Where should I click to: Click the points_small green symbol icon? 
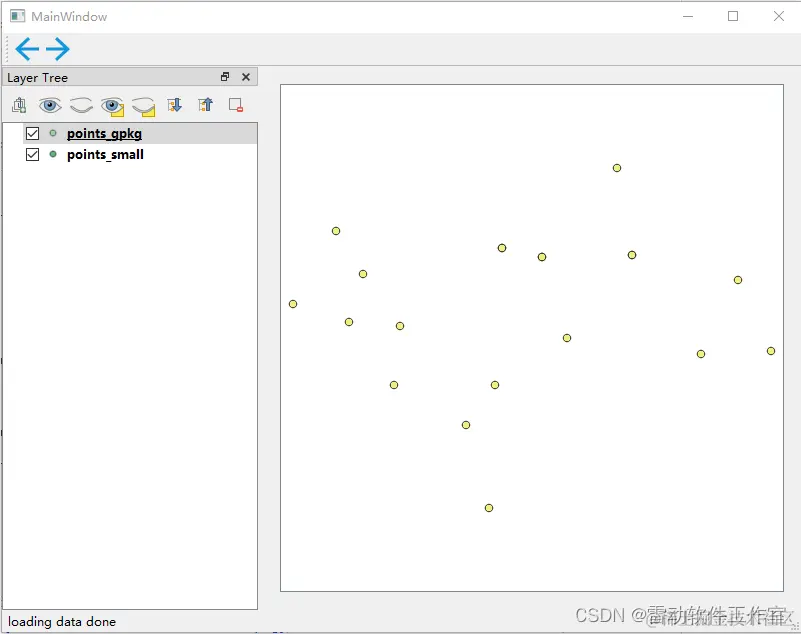pos(53,154)
